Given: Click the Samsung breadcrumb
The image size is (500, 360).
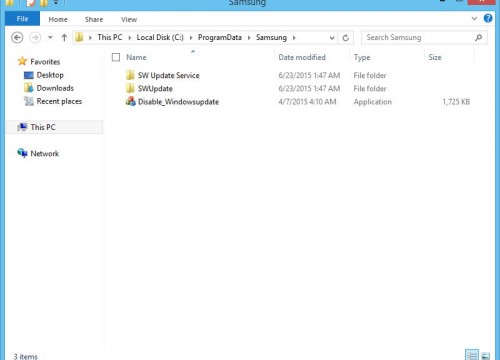Looking at the screenshot, I should point(271,37).
